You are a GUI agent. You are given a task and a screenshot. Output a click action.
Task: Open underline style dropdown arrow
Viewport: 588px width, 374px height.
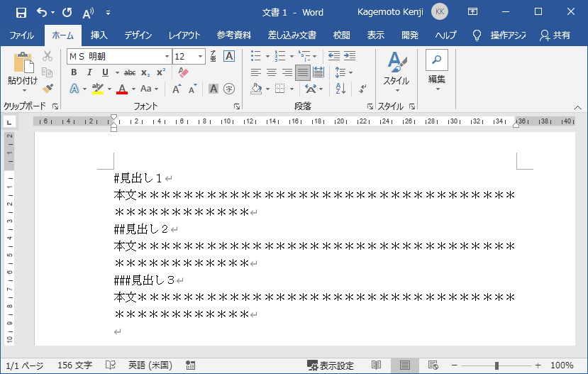click(117, 73)
